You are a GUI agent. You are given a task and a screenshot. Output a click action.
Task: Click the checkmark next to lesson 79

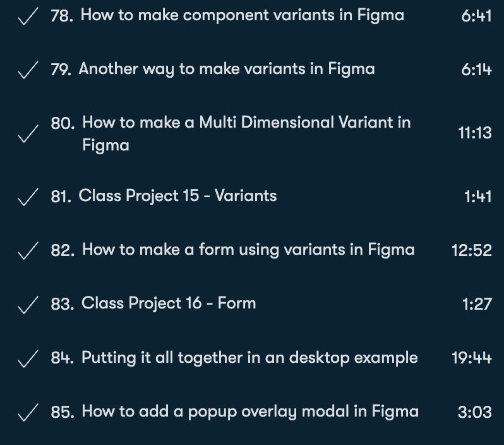28,71
